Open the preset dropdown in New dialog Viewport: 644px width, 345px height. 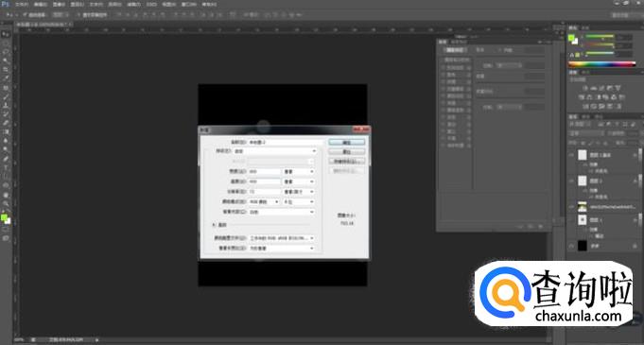(282, 151)
